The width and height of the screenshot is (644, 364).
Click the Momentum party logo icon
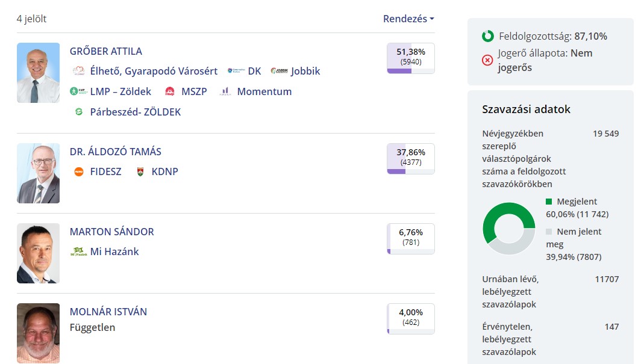[x=225, y=91]
